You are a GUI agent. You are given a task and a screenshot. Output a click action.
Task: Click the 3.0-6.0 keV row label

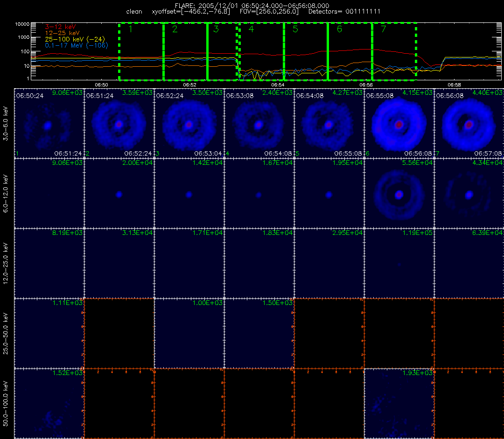[x=6, y=124]
